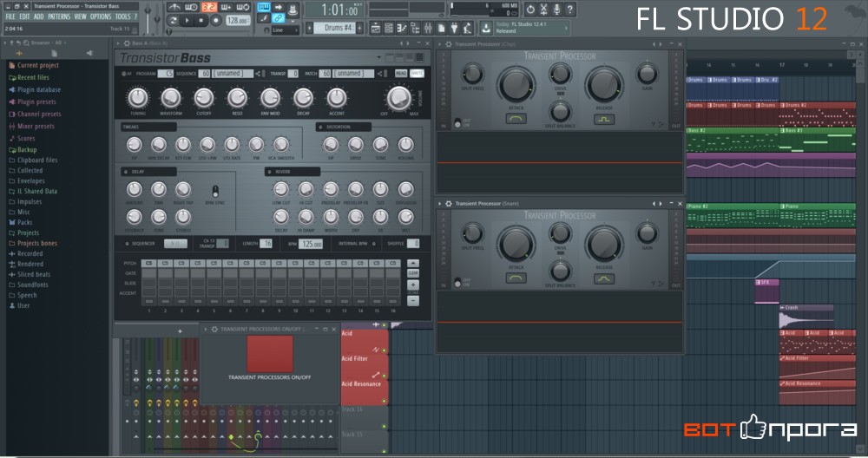Viewport: 868px width, 458px height.
Task: Toggle the metronome icon in toolbar
Action: (174, 7)
